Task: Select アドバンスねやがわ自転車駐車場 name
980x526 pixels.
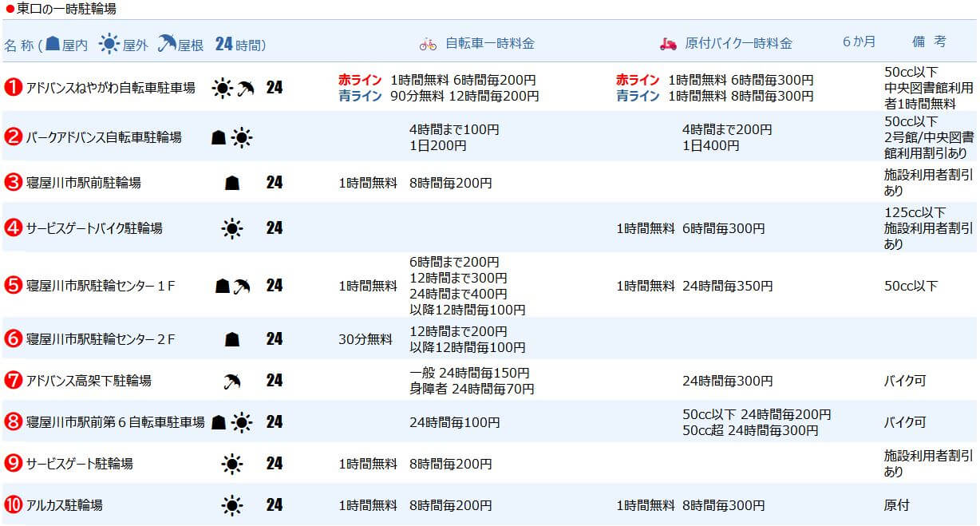Action: (x=110, y=88)
